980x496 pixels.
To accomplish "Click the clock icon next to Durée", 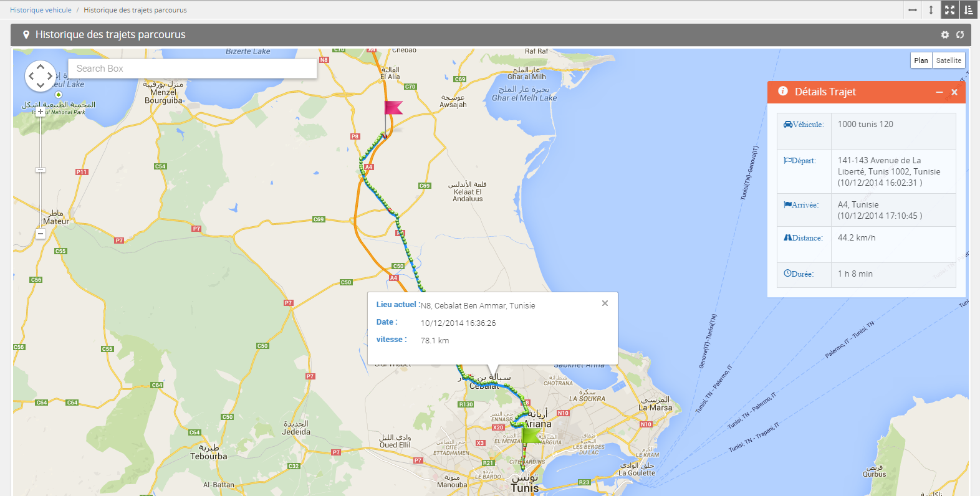I will pos(787,274).
